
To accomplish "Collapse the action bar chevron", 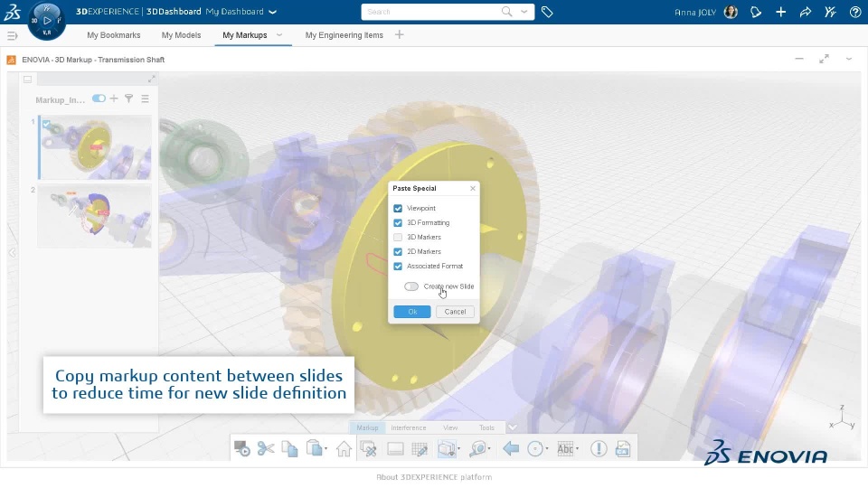I will coord(513,427).
